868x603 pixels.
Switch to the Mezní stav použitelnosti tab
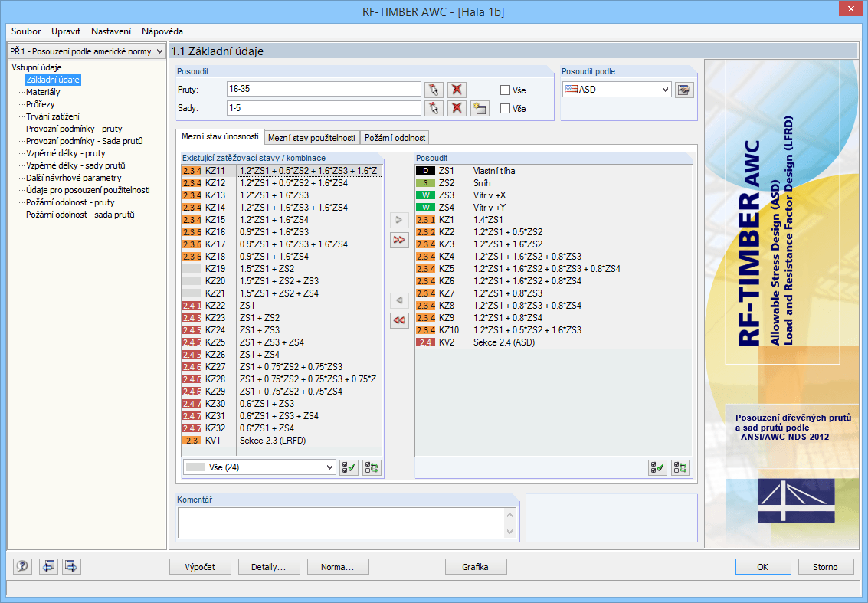(x=312, y=137)
